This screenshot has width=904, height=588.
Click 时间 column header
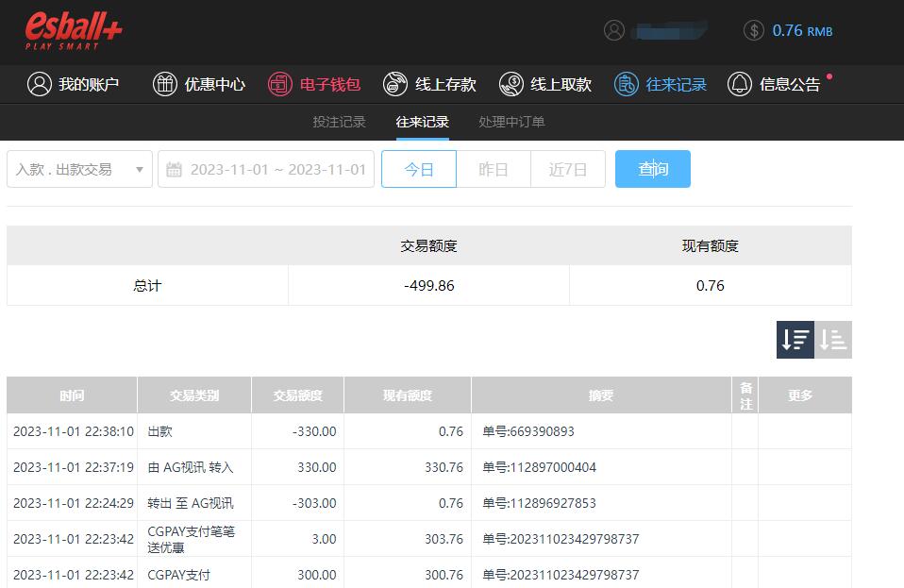(72, 395)
